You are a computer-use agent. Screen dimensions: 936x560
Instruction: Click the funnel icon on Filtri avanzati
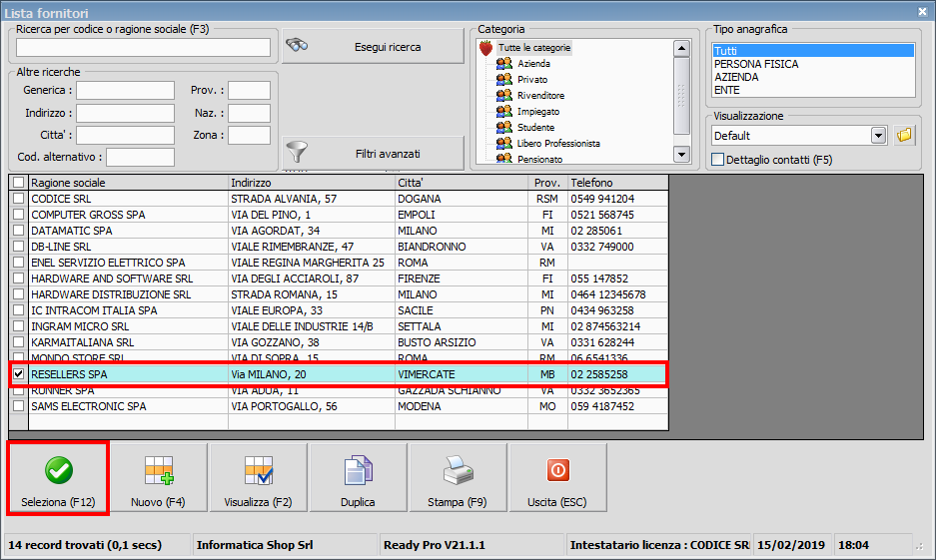pos(297,152)
